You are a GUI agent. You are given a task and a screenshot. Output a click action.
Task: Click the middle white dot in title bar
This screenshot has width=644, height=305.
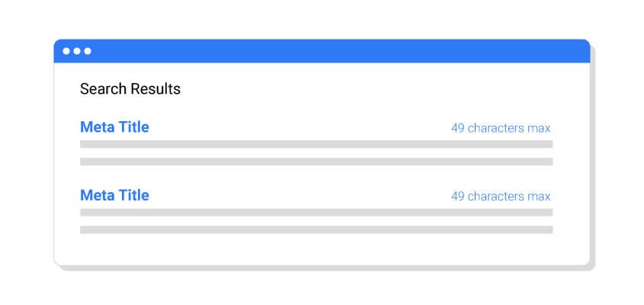pyautogui.click(x=77, y=51)
